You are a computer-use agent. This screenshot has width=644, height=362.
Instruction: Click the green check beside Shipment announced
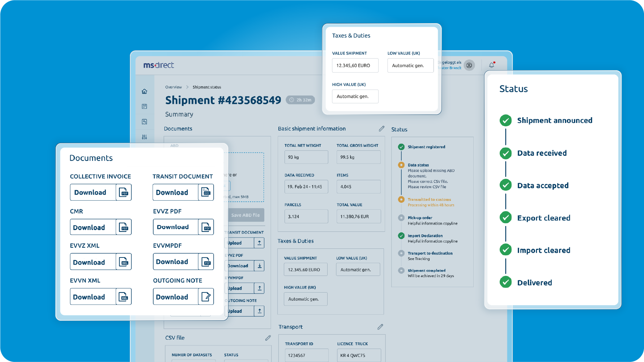[506, 120]
